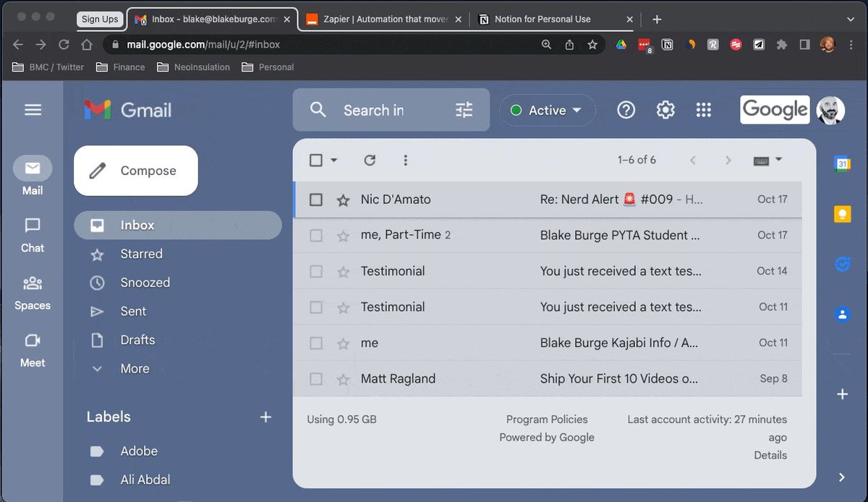Star the Matt Ragland email

click(344, 378)
